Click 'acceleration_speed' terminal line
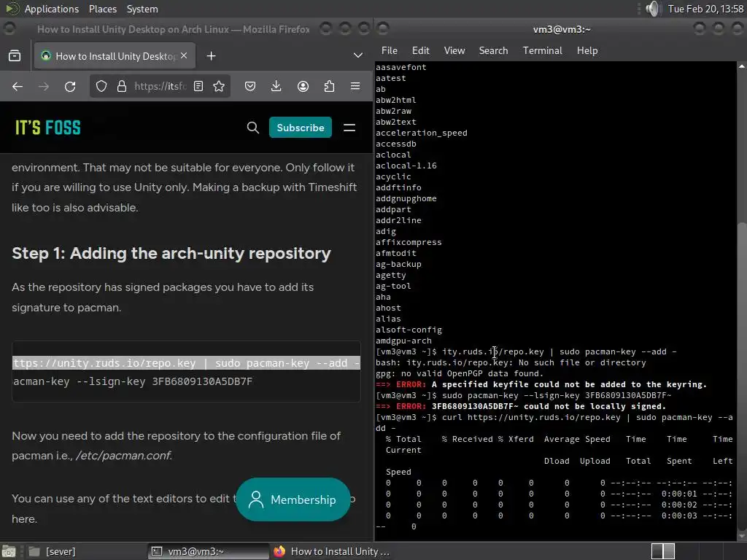 click(x=422, y=133)
